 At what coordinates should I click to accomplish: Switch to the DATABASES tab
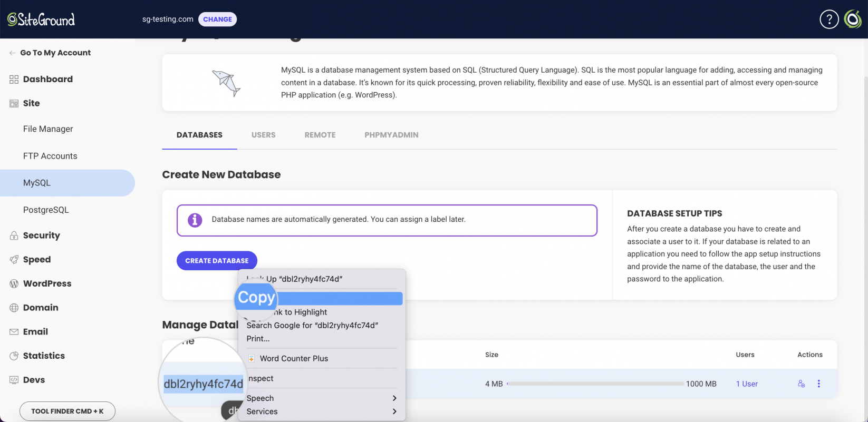[199, 135]
